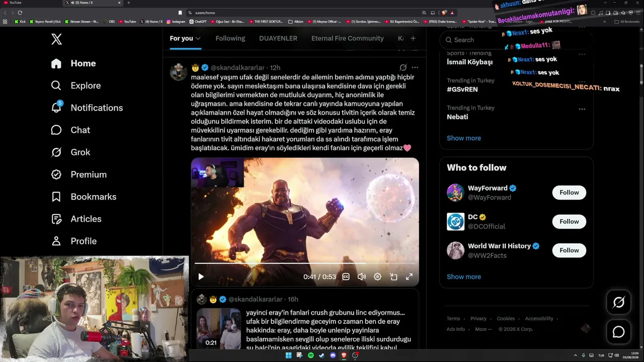Click the Search input on X

[516, 40]
